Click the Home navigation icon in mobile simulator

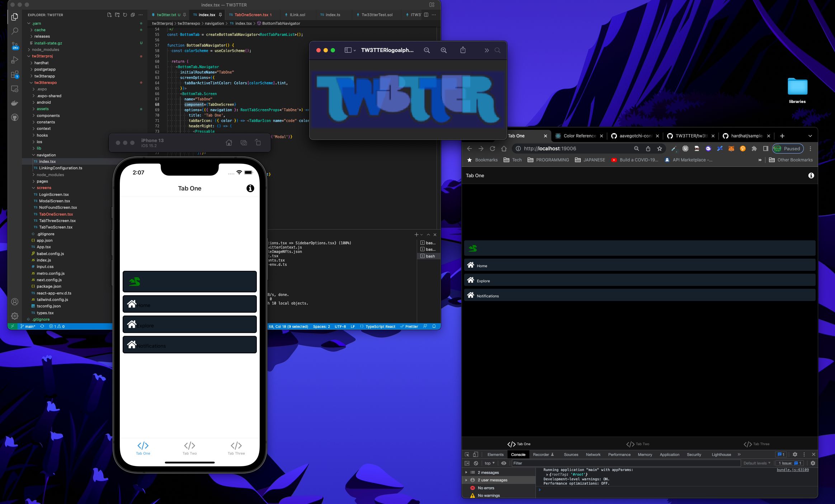point(132,303)
